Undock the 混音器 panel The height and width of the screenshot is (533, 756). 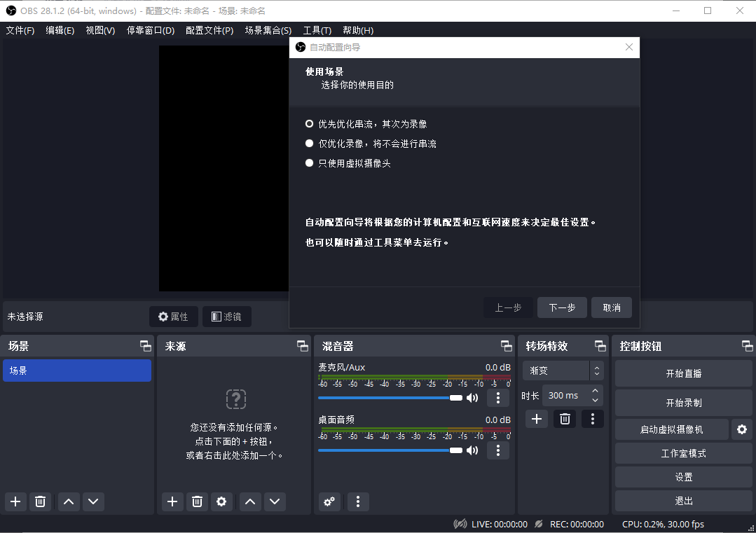point(507,345)
